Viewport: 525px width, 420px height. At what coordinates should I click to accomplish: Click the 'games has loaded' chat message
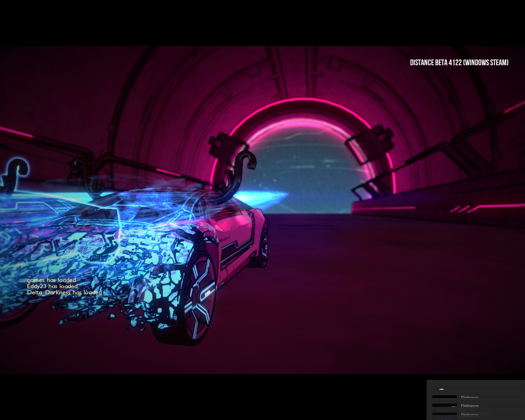(x=52, y=280)
